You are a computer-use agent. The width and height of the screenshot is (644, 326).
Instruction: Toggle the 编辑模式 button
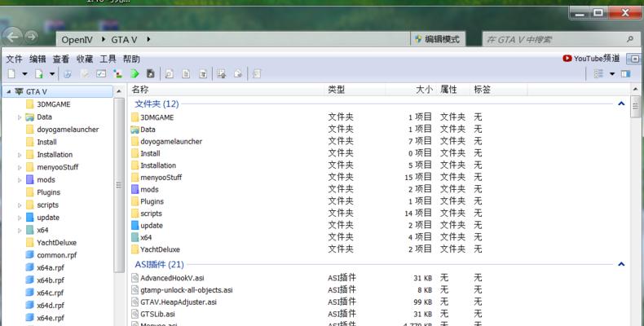coord(438,39)
